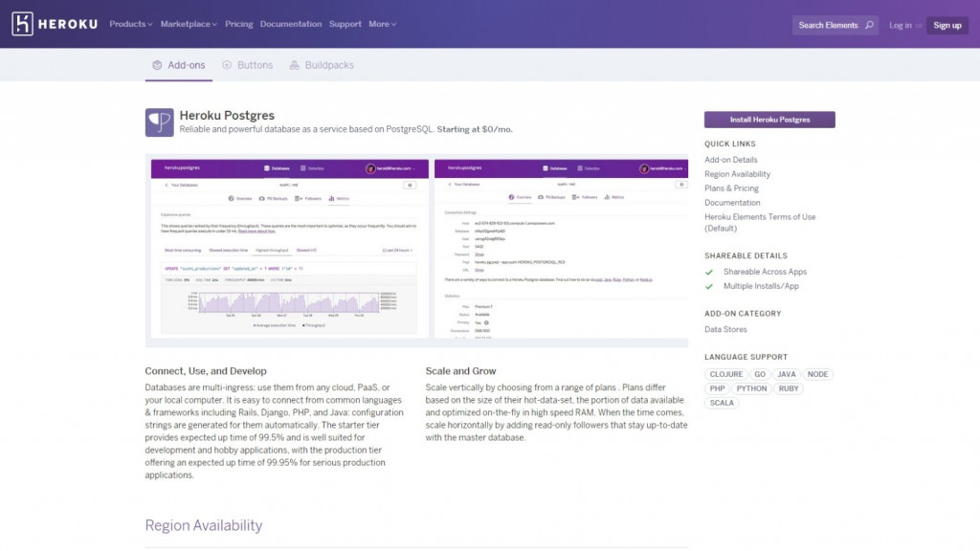The image size is (980, 551).
Task: Click the Scale and Grow heading
Action: (x=460, y=371)
